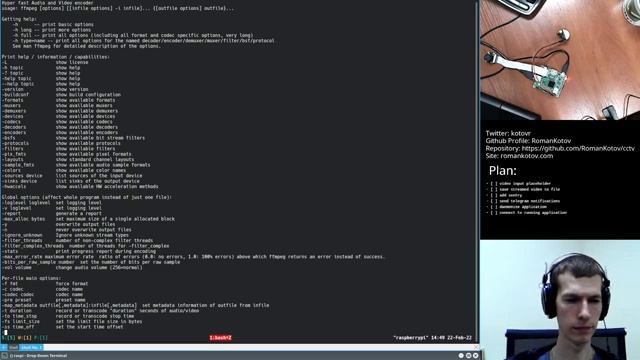Click the '-muxers show available muxers' line

click(57, 105)
